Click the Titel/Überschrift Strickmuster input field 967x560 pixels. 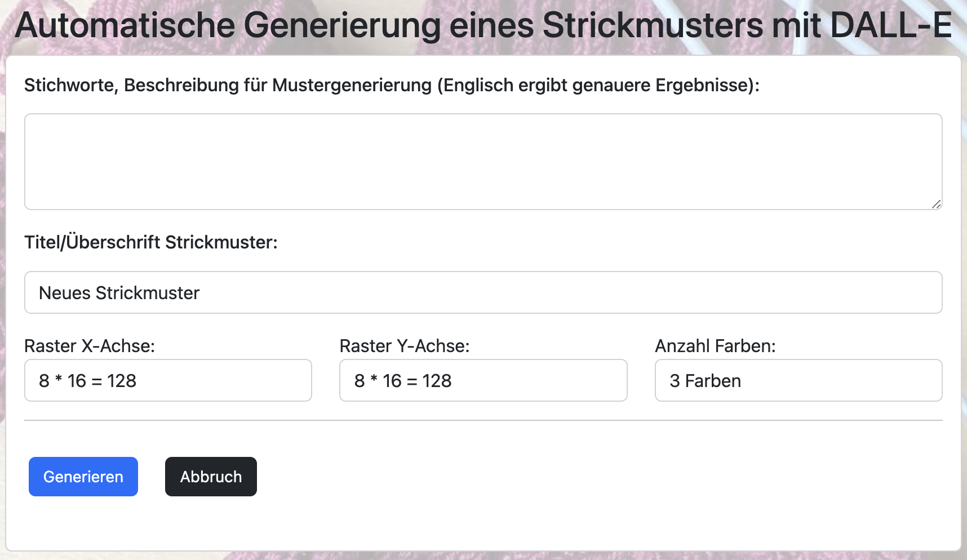click(483, 292)
